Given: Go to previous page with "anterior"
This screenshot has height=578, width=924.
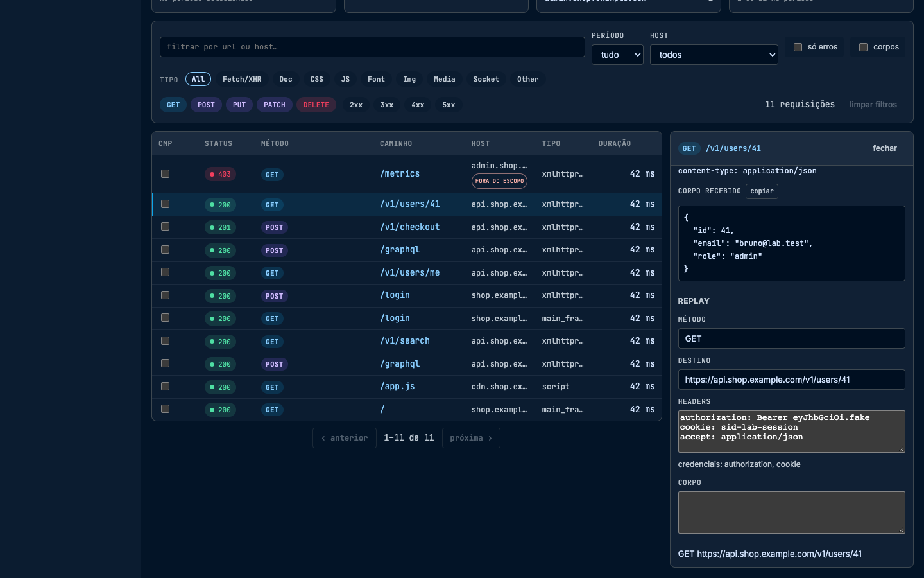Looking at the screenshot, I should [345, 438].
